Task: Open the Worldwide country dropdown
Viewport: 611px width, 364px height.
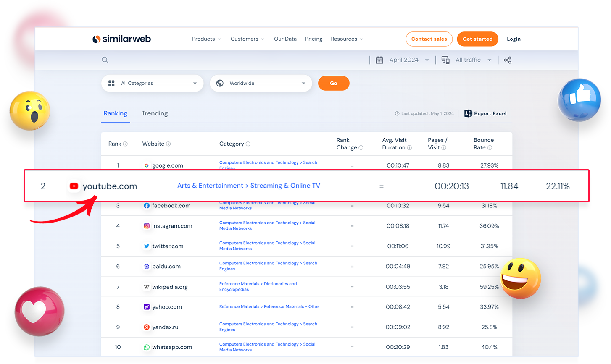Action: click(x=261, y=83)
